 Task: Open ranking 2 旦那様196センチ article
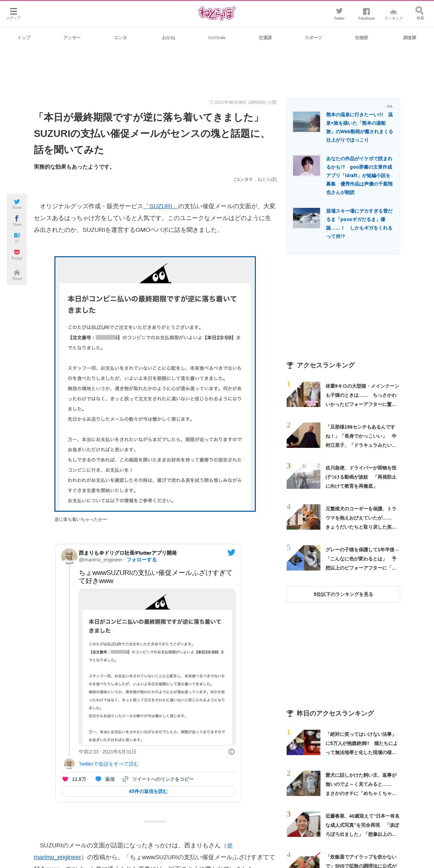pyautogui.click(x=361, y=436)
